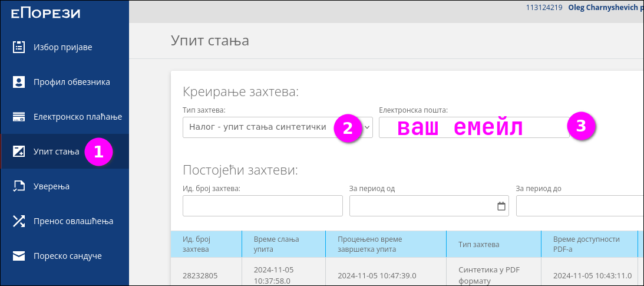The width and height of the screenshot is (644, 286).
Task: Click the Профил обвезника person icon
Action: coord(19,82)
